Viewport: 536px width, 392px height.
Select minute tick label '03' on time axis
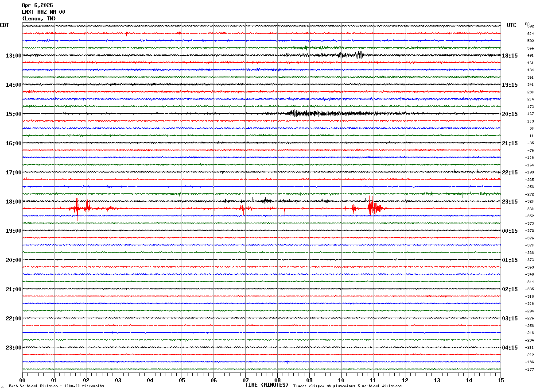coord(118,380)
